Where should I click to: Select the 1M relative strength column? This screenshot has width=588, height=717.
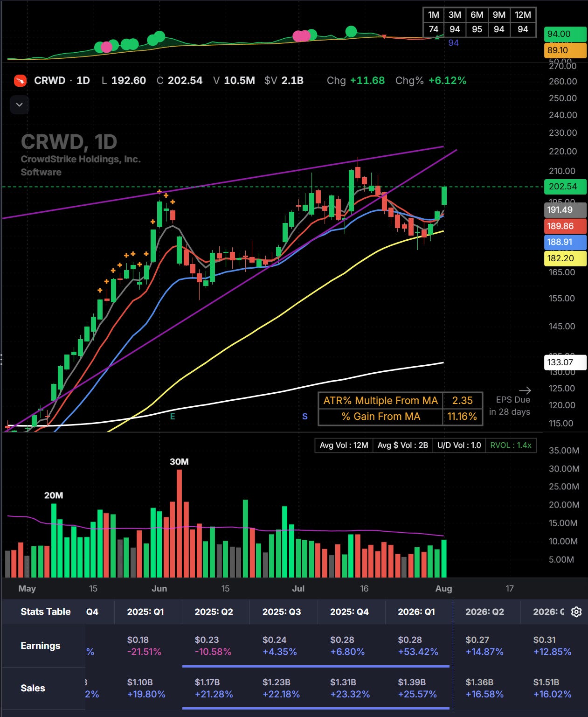tap(434, 14)
